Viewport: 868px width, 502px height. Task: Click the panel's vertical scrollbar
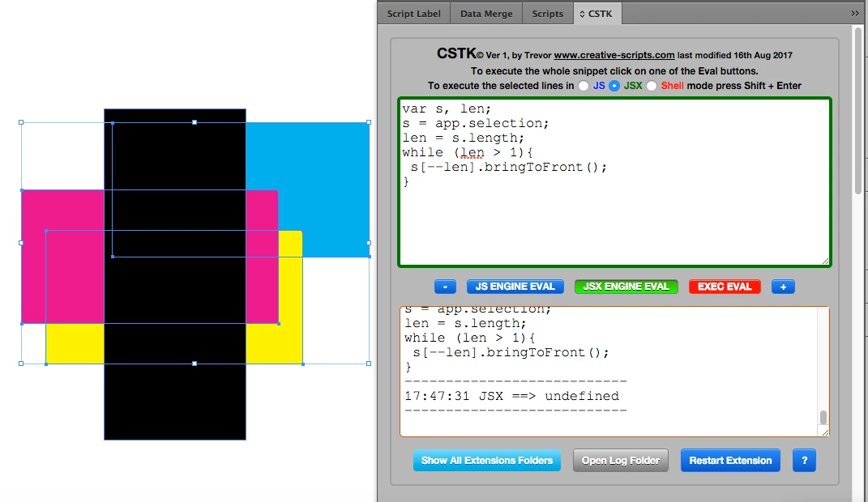point(858,111)
